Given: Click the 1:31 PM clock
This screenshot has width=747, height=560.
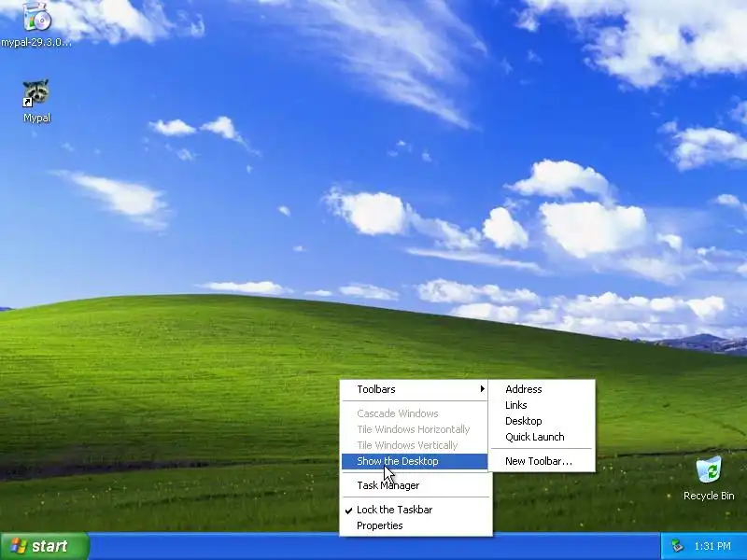Looking at the screenshot, I should pyautogui.click(x=712, y=546).
